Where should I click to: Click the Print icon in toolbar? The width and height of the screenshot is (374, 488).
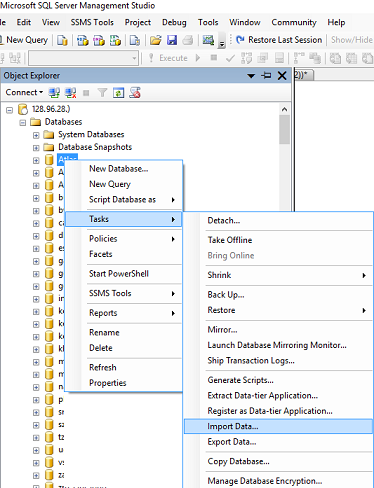188,40
